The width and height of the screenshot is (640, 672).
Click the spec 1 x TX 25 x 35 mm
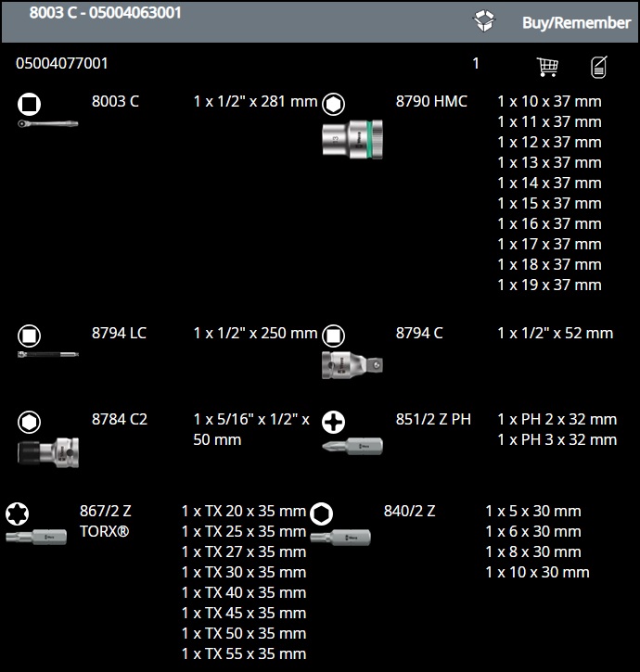pos(244,531)
